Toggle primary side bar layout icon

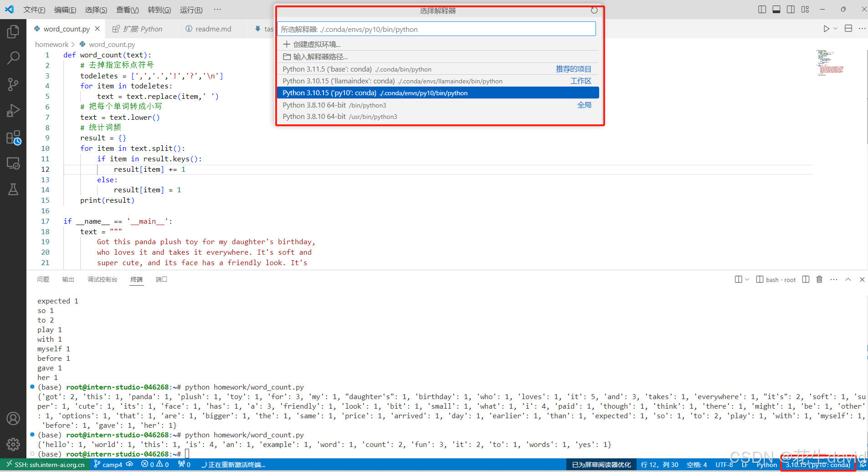(762, 10)
